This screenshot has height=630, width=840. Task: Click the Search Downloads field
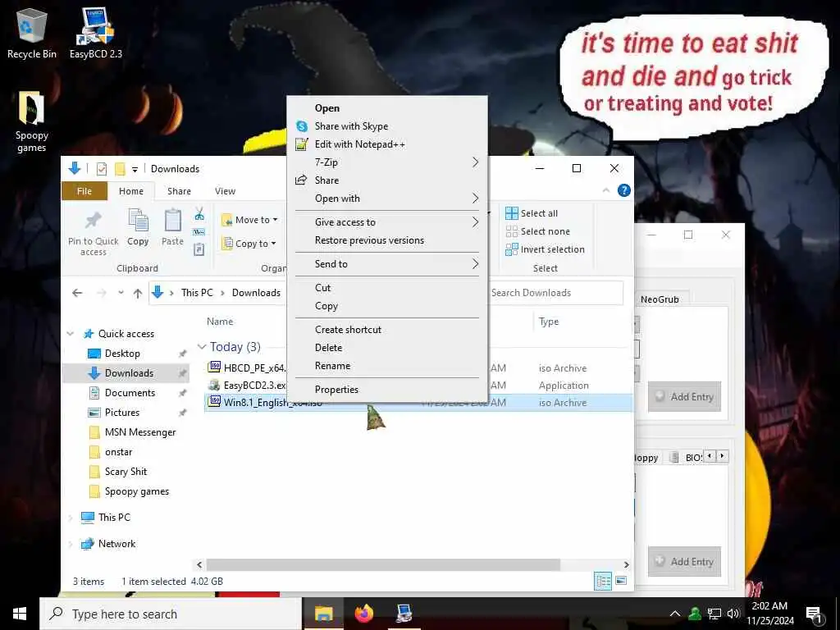coord(555,293)
